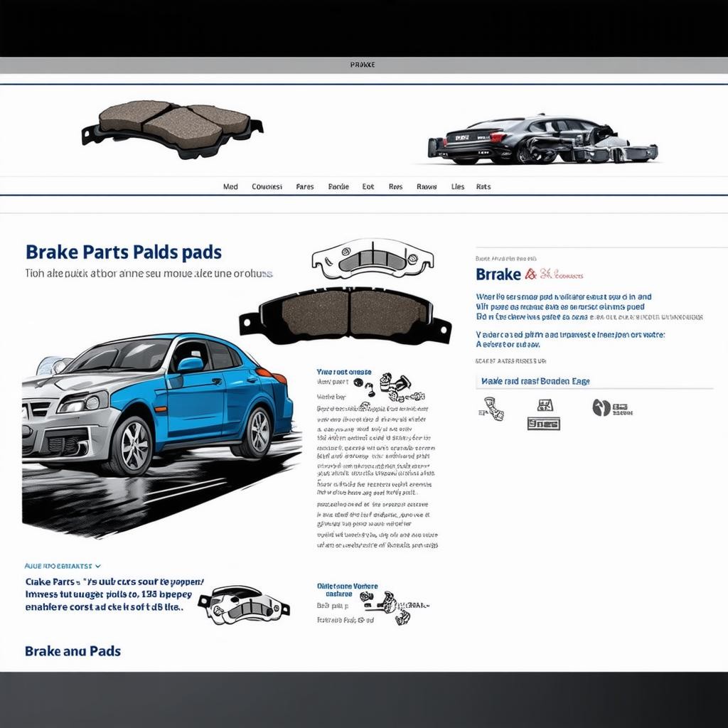Viewport: 728px width, 728px height.
Task: Click the caliper tool icon under 'Boaden Eage'
Action: coord(493,409)
